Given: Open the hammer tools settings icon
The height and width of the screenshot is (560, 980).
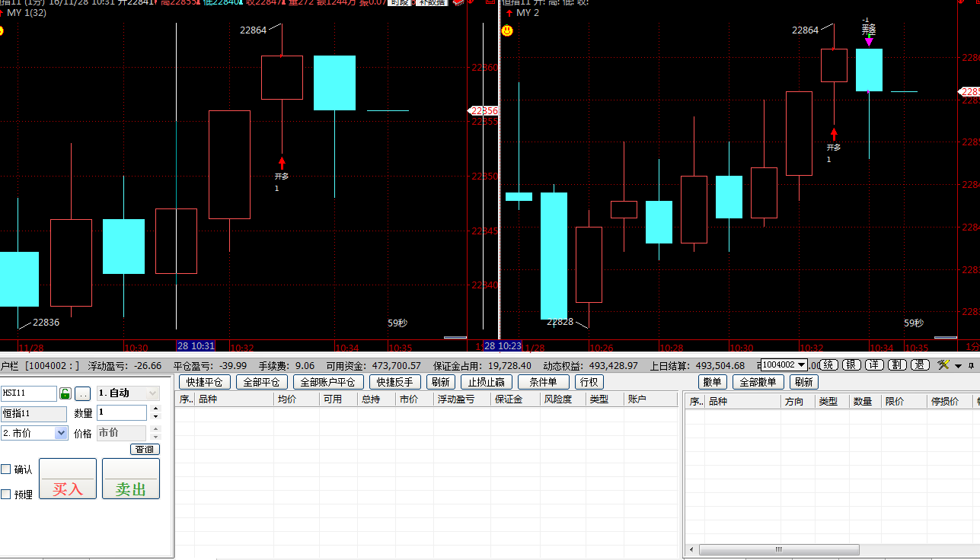Looking at the screenshot, I should (944, 365).
